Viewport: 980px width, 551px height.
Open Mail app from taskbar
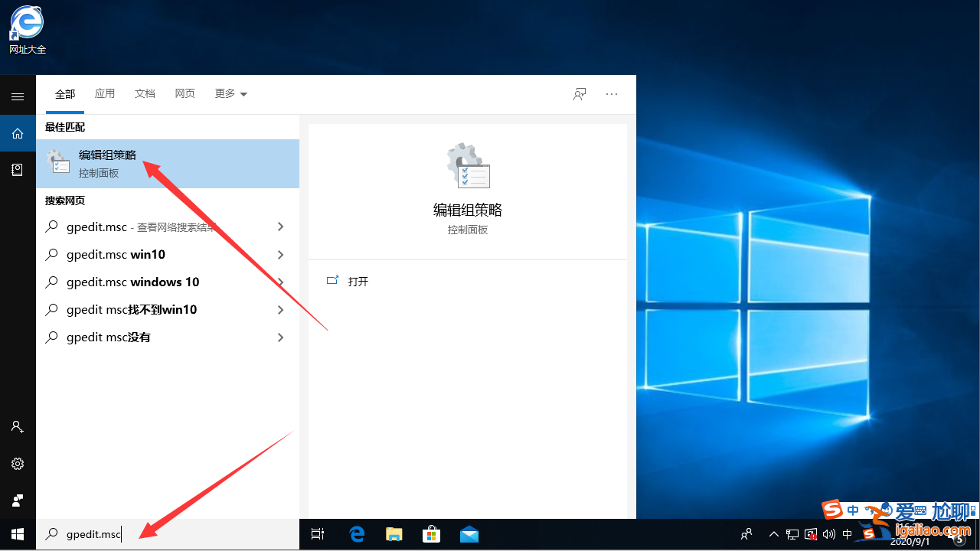[x=469, y=533]
